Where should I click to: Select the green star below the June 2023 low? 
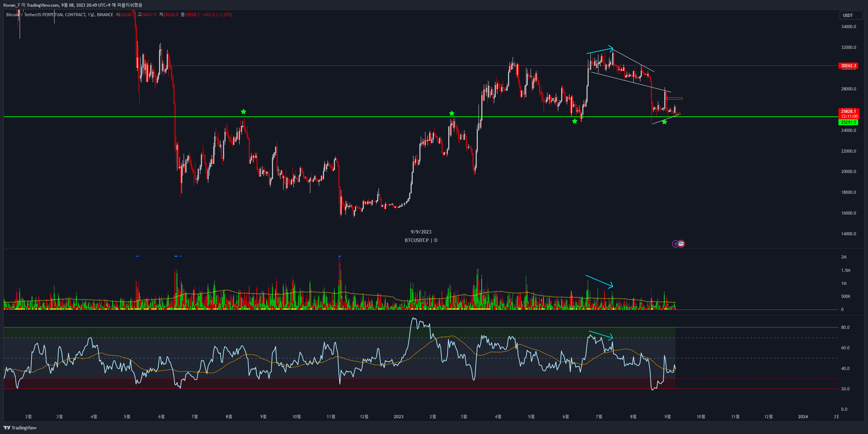click(575, 121)
